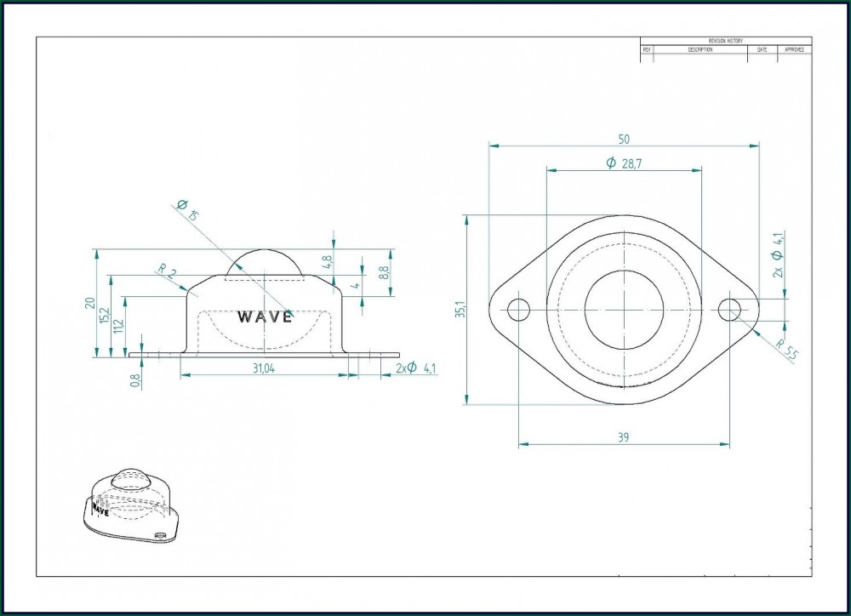Click the 50 overall width dimension
Screen dimensions: 851x616
624,138
